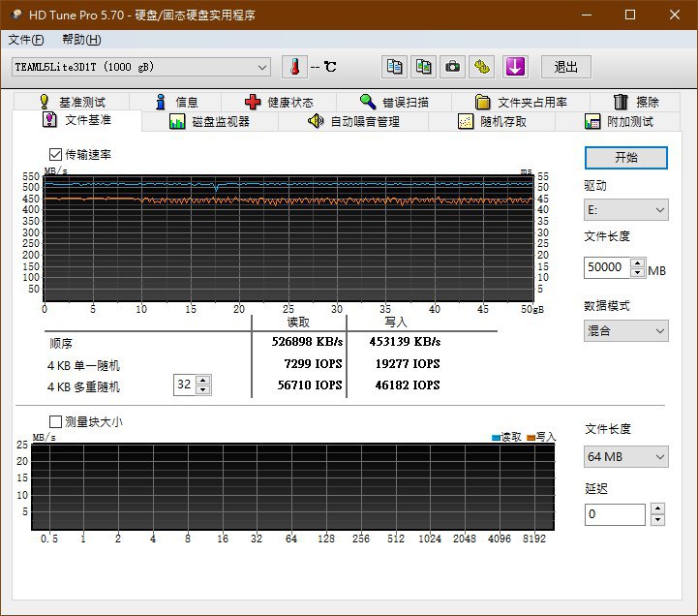Click the purple download arrow icon
The height and width of the screenshot is (616, 698).
[515, 67]
